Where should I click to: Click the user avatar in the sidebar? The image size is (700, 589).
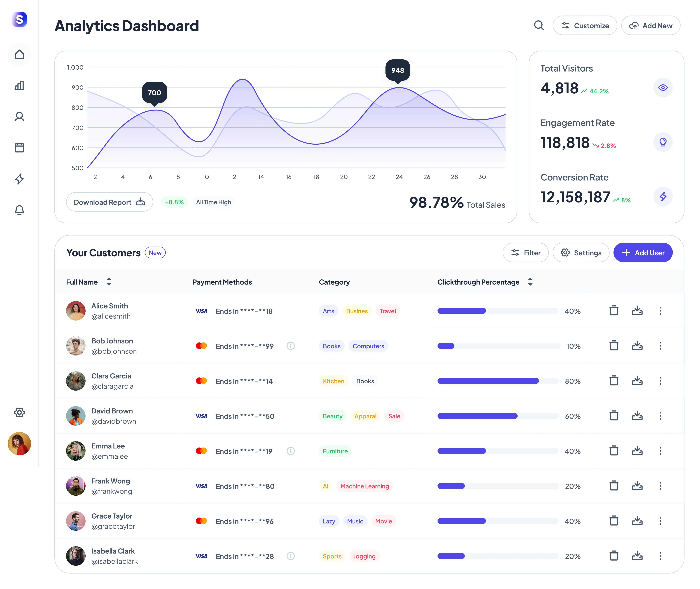(x=19, y=444)
